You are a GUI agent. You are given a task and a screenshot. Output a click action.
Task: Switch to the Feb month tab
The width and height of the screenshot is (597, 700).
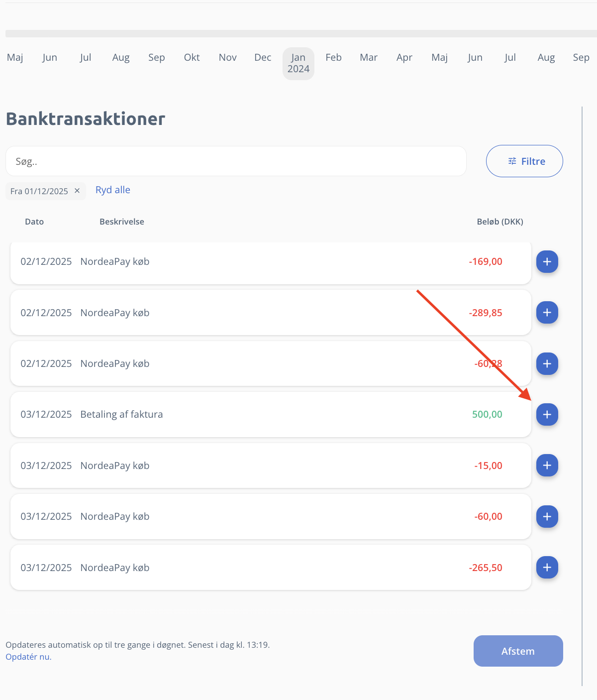333,57
